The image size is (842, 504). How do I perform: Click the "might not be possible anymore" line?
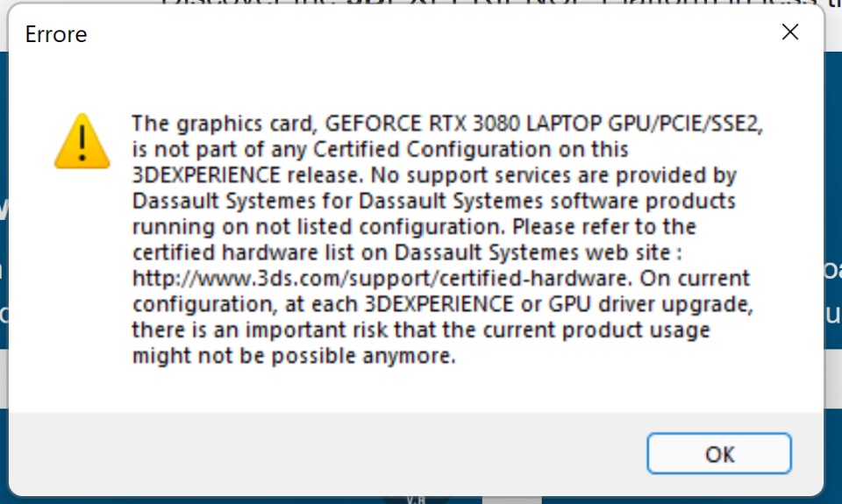[294, 357]
